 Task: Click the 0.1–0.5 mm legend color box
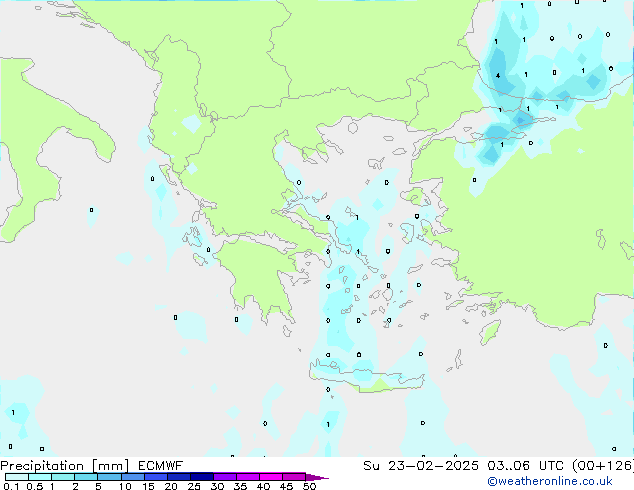[x=17, y=477]
